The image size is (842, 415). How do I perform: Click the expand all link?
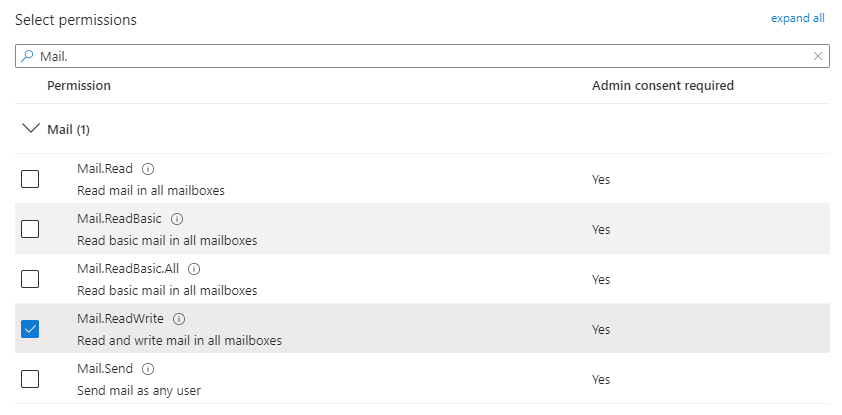(x=797, y=18)
